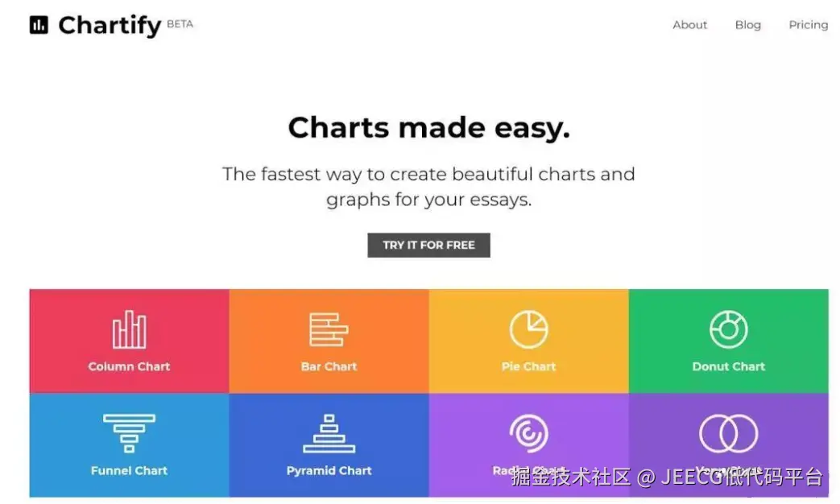Click the Funnel Chart icon
Screen dimensions: 840x504
(x=129, y=433)
